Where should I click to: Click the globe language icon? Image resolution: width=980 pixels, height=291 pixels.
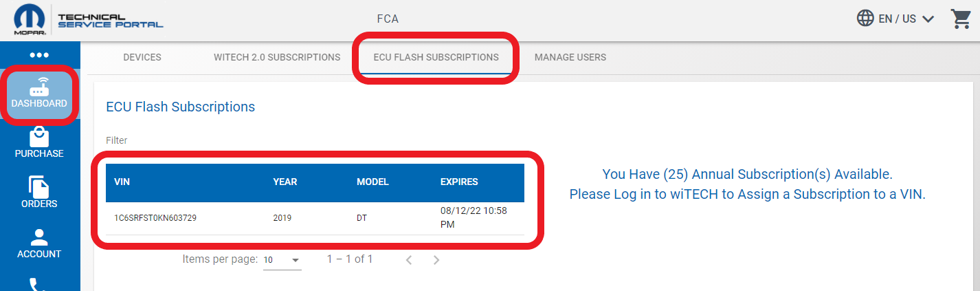[x=865, y=19]
